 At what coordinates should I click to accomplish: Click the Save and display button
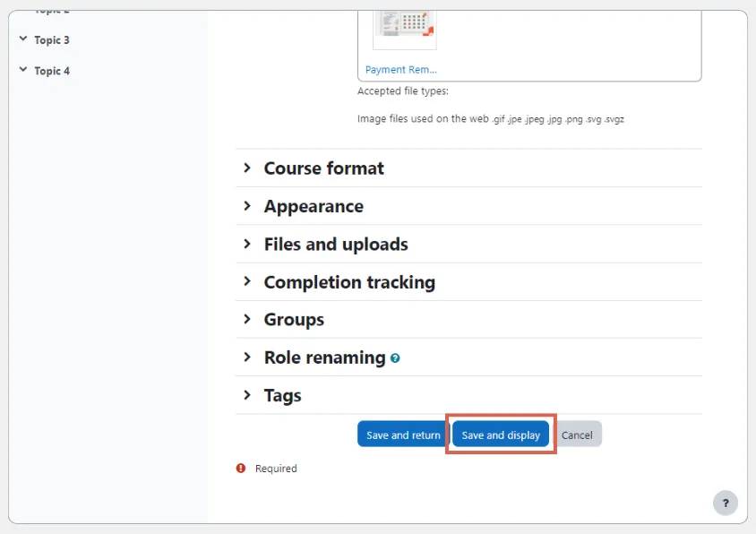click(x=501, y=434)
